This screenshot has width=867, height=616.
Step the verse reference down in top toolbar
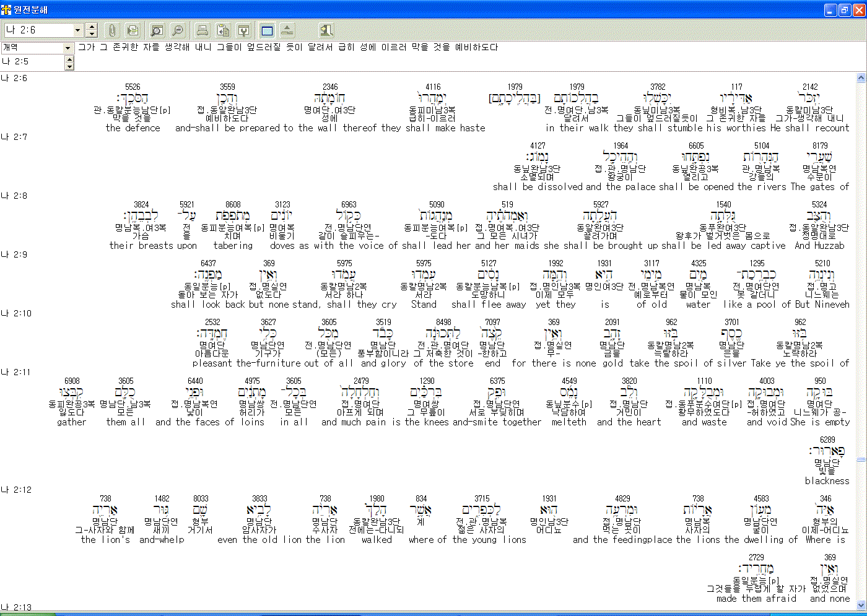92,33
